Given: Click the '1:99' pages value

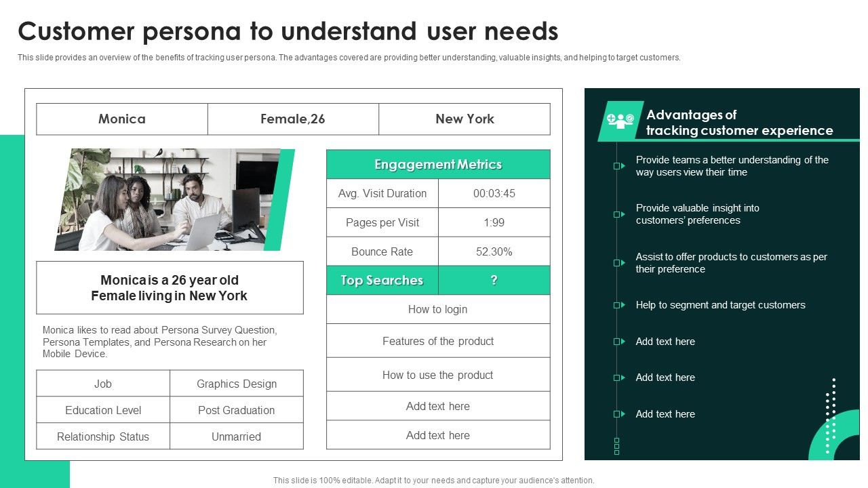Looking at the screenshot, I should click(494, 222).
